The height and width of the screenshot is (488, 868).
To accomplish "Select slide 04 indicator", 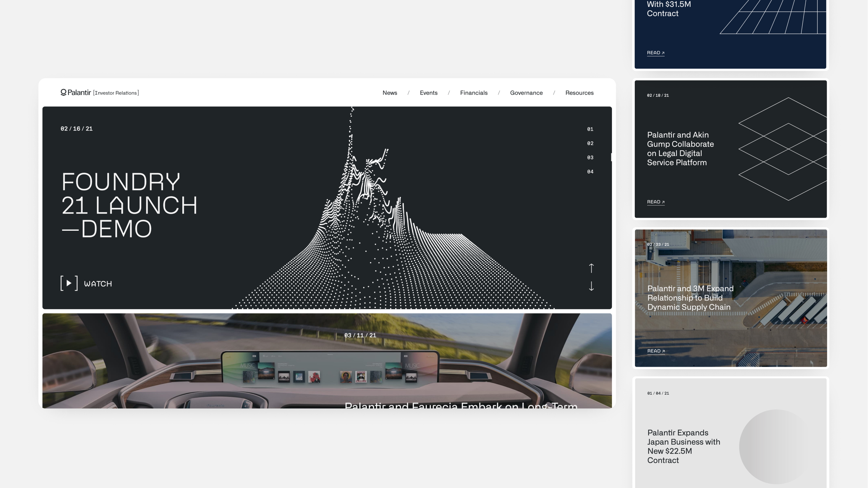I will pos(590,171).
